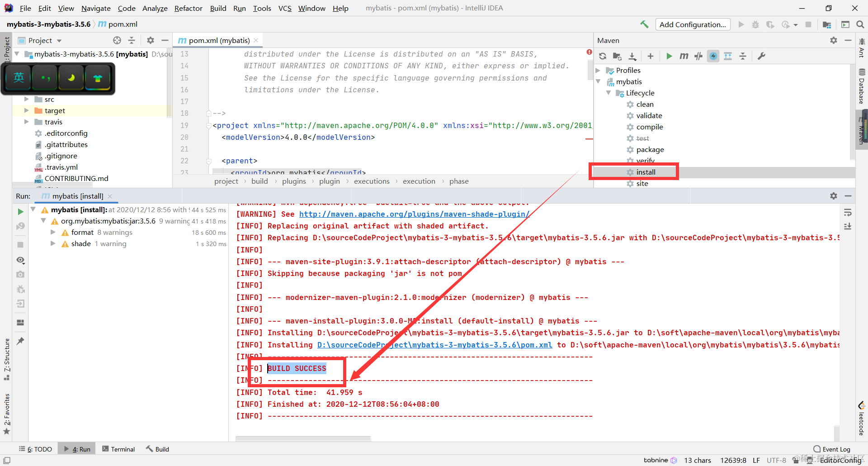Image resolution: width=868 pixels, height=466 pixels.
Task: Open the Event Log
Action: (832, 449)
